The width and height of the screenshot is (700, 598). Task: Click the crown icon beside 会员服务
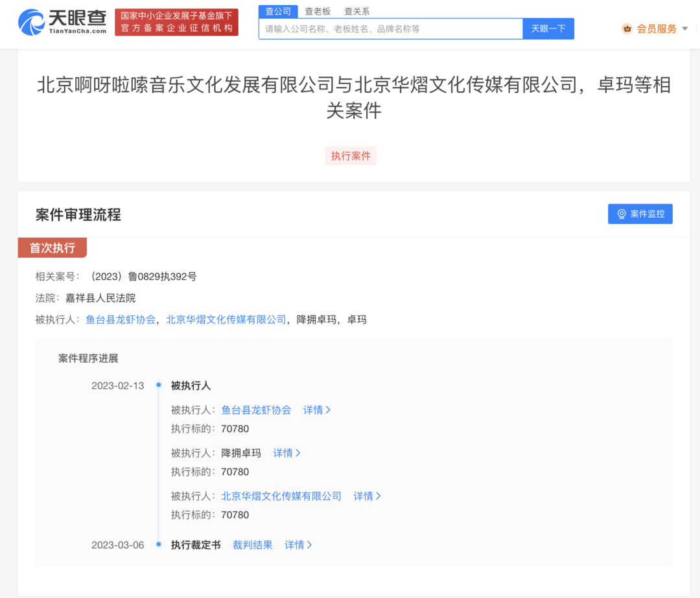627,29
